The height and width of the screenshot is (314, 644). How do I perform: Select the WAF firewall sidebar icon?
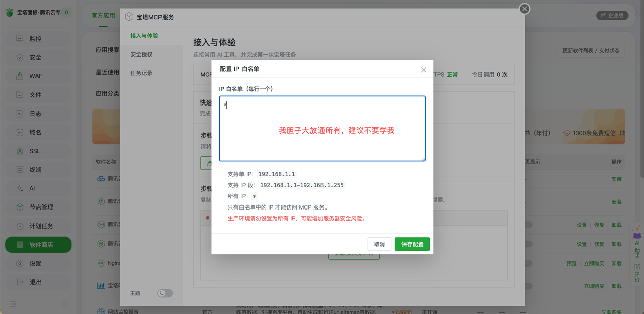(20, 76)
